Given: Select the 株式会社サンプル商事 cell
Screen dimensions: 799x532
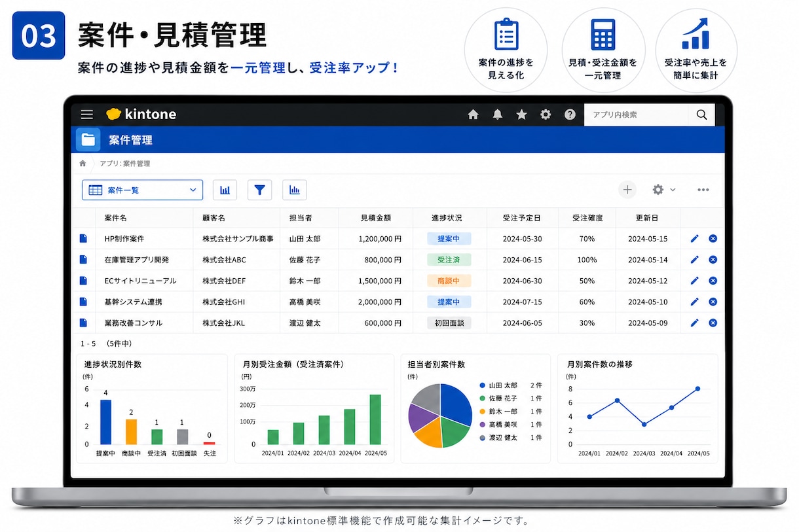Looking at the screenshot, I should pos(238,239).
